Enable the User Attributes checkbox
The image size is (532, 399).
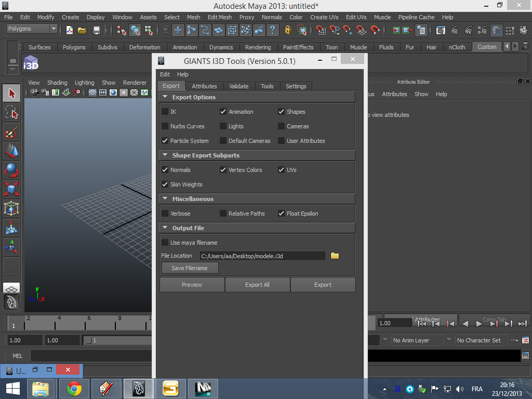click(281, 141)
